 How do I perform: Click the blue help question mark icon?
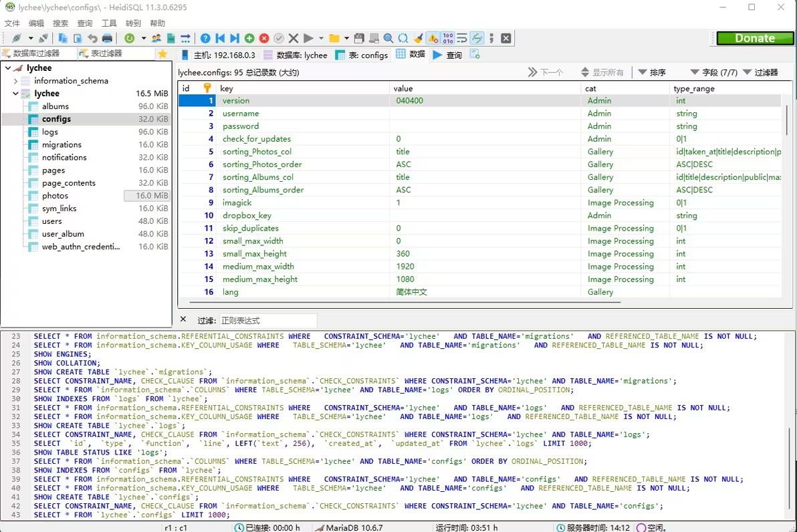(x=205, y=38)
